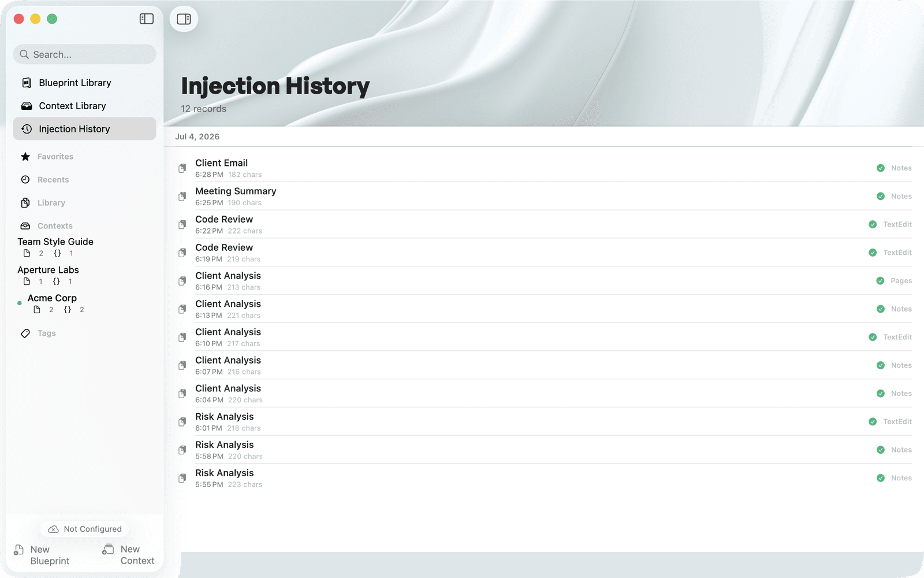Click copy icon on 6:07 PM Client Analysis

(x=182, y=365)
